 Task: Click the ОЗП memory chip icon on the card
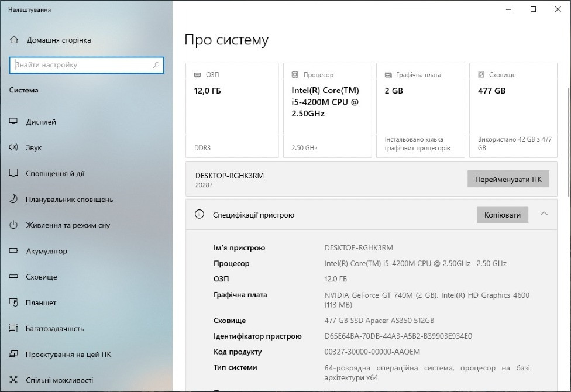click(x=198, y=75)
